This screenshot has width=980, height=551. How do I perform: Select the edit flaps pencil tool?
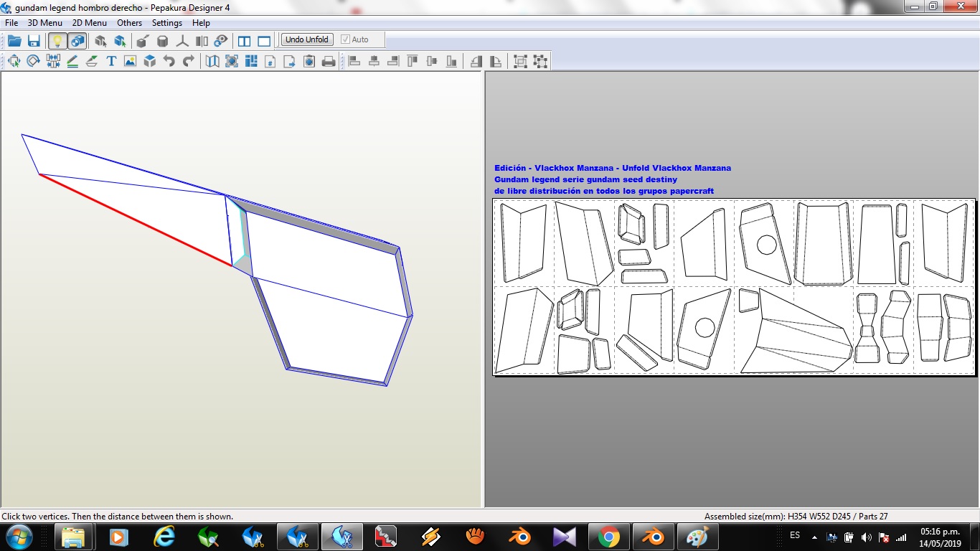[72, 62]
